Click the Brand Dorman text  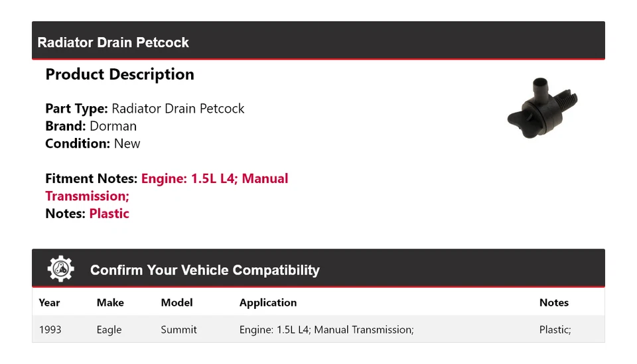[91, 126]
